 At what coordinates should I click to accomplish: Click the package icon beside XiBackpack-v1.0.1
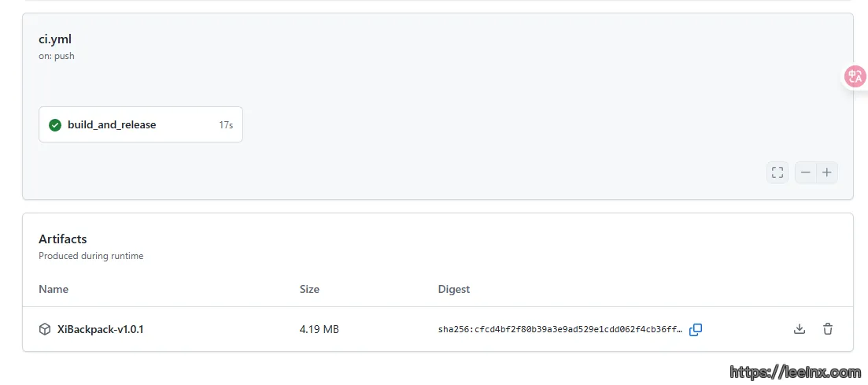tap(45, 329)
